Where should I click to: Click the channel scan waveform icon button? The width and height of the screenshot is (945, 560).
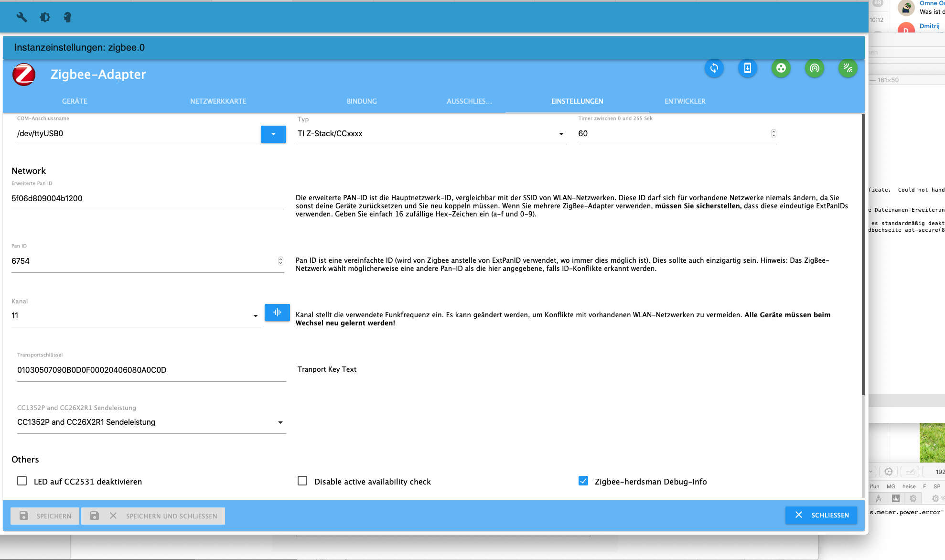277,312
